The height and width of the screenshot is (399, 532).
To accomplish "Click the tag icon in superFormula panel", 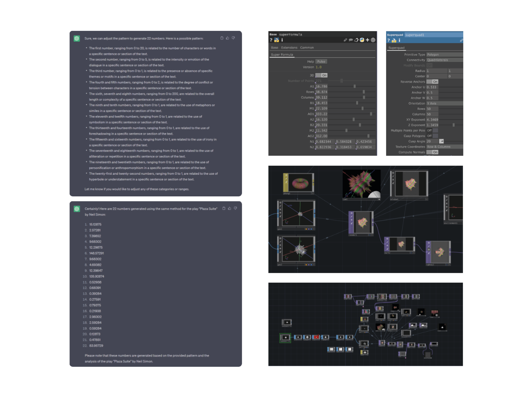I will [356, 40].
